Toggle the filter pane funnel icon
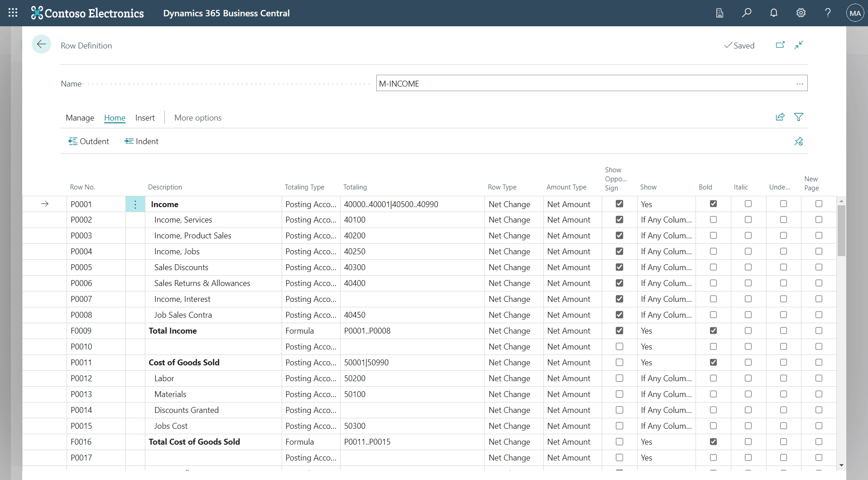This screenshot has width=868, height=480. [x=799, y=117]
